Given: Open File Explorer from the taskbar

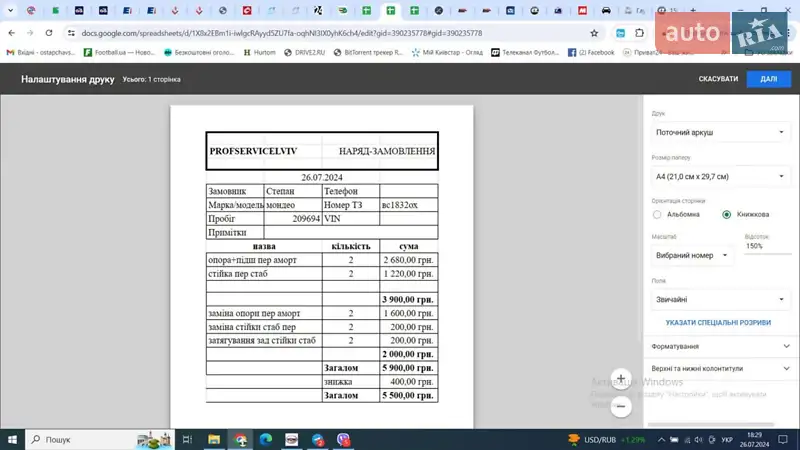Looking at the screenshot, I should tap(214, 439).
